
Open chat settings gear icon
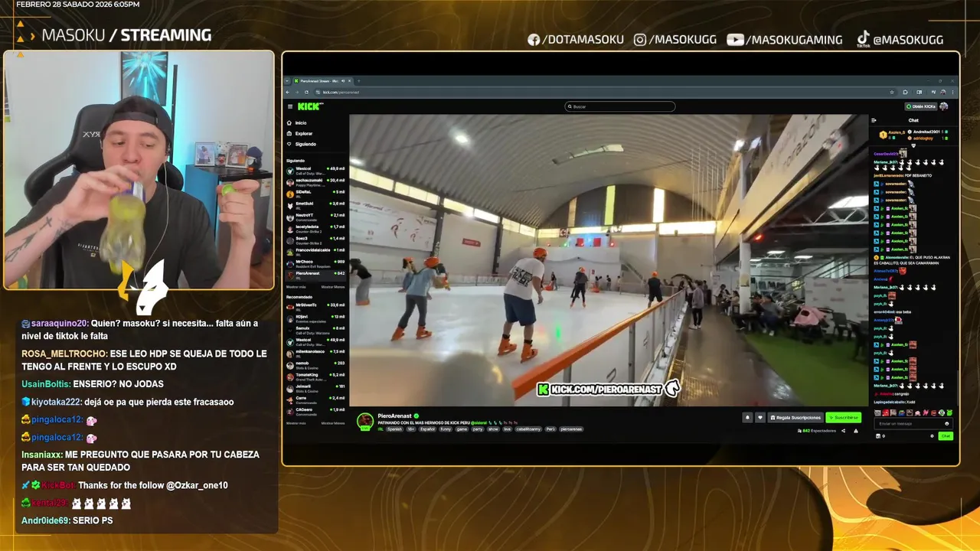click(932, 436)
